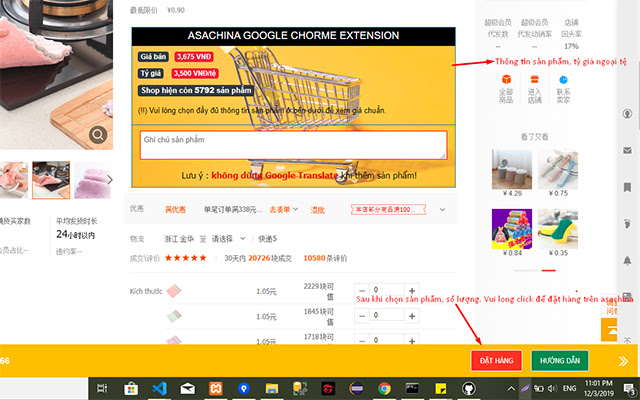Select the green cloth swatch in second row
Viewport: 640px width, 400px height.
pos(174,316)
